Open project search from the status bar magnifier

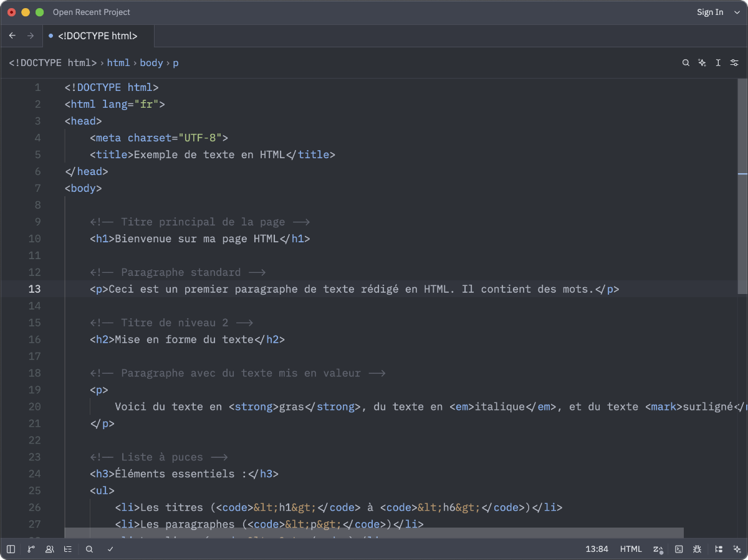[x=90, y=549]
